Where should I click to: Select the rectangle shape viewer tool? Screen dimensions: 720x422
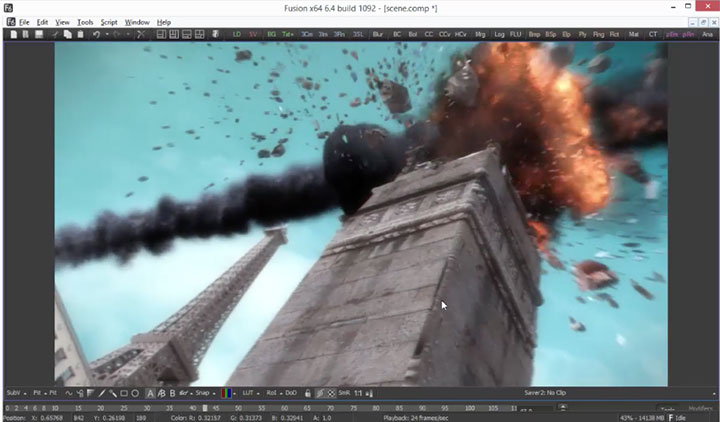tap(124, 393)
